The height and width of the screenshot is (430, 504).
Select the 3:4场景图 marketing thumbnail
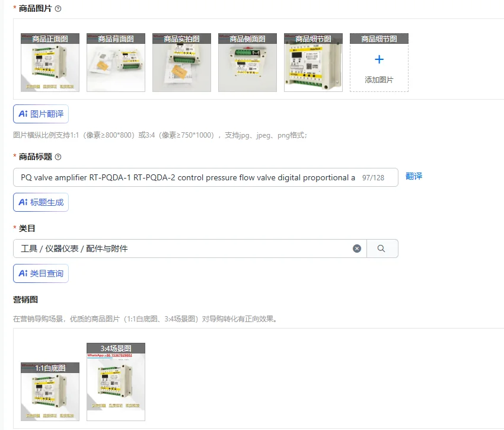tap(116, 382)
